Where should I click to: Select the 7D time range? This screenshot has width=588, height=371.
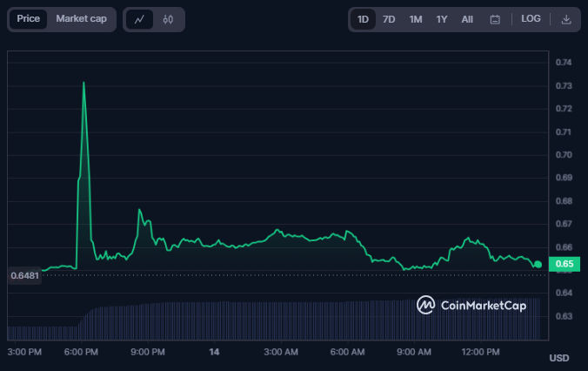[389, 19]
